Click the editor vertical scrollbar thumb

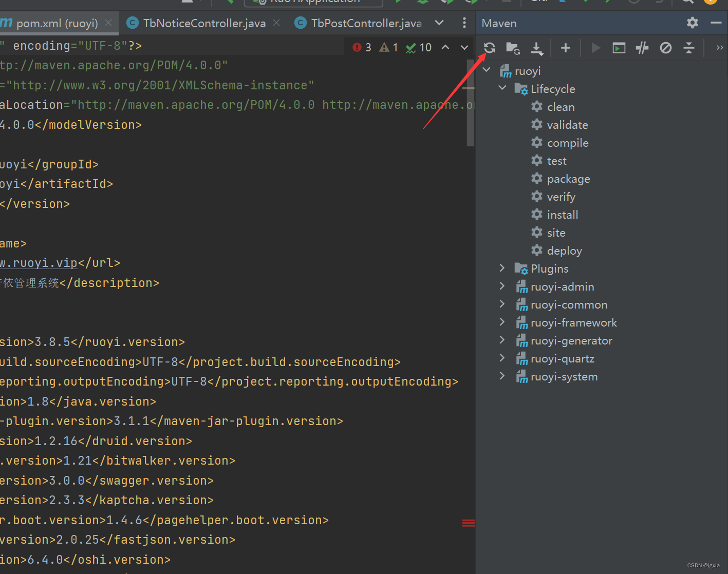coord(471,102)
